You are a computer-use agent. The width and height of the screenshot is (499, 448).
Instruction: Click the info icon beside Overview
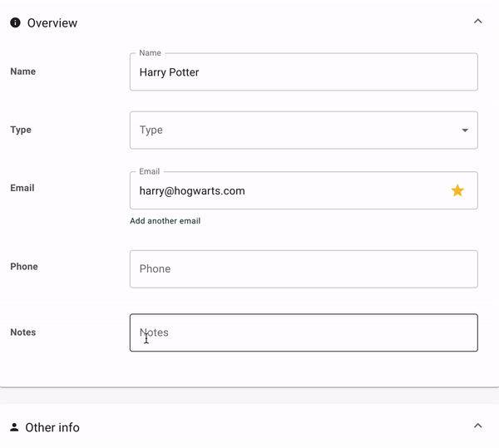pos(15,22)
